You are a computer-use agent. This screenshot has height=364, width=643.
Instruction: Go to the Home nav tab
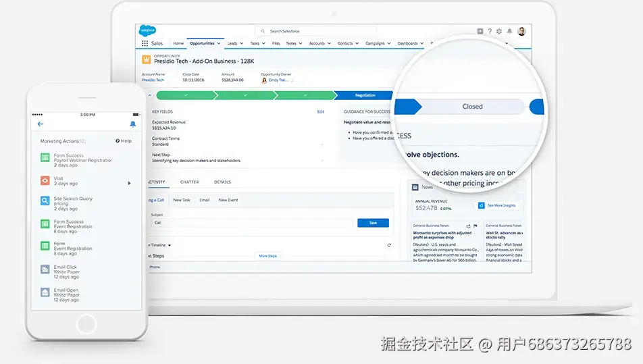coord(178,43)
